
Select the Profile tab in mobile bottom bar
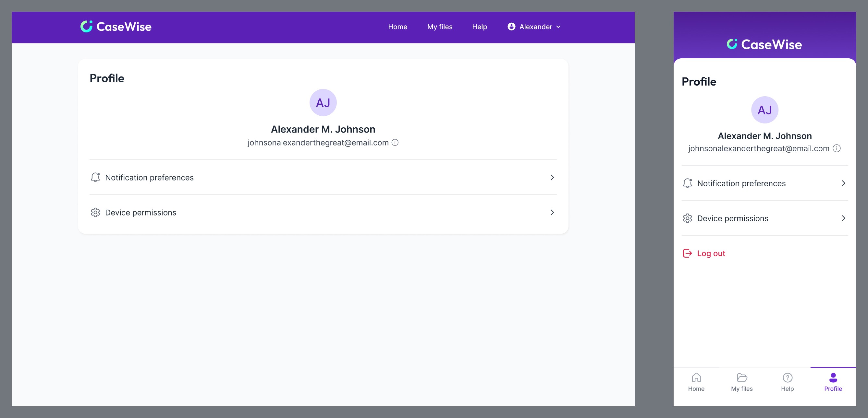833,382
